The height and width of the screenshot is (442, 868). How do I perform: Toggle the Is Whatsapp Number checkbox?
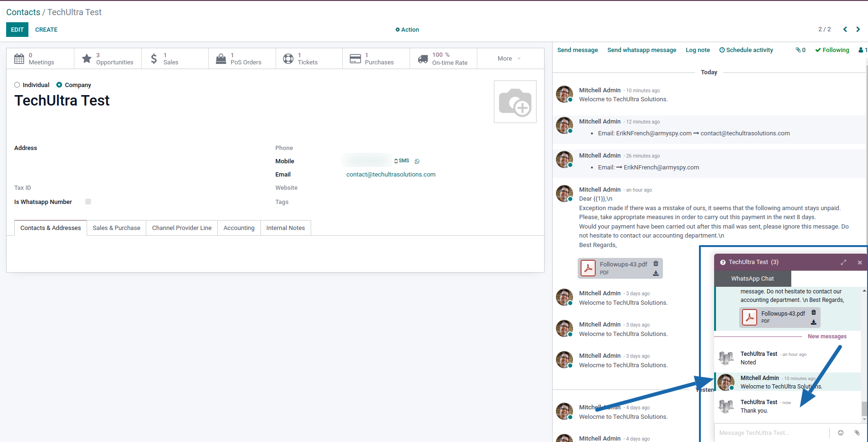(88, 202)
